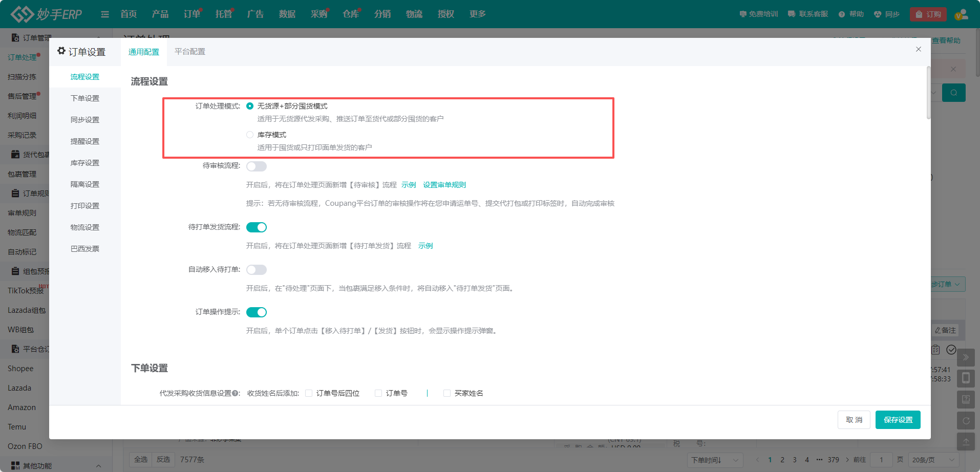The height and width of the screenshot is (472, 980).
Task: Open the 20条/页 page size dropdown
Action: [934, 460]
